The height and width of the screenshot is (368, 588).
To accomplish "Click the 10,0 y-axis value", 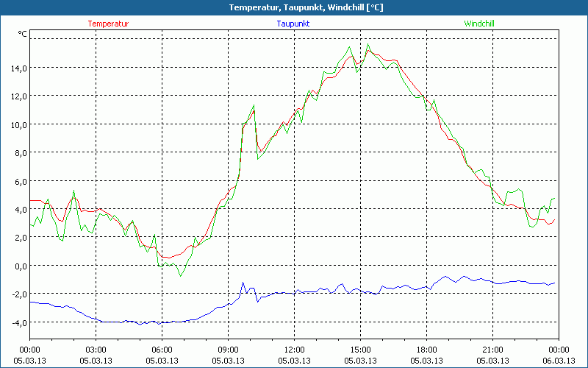I will pos(19,124).
